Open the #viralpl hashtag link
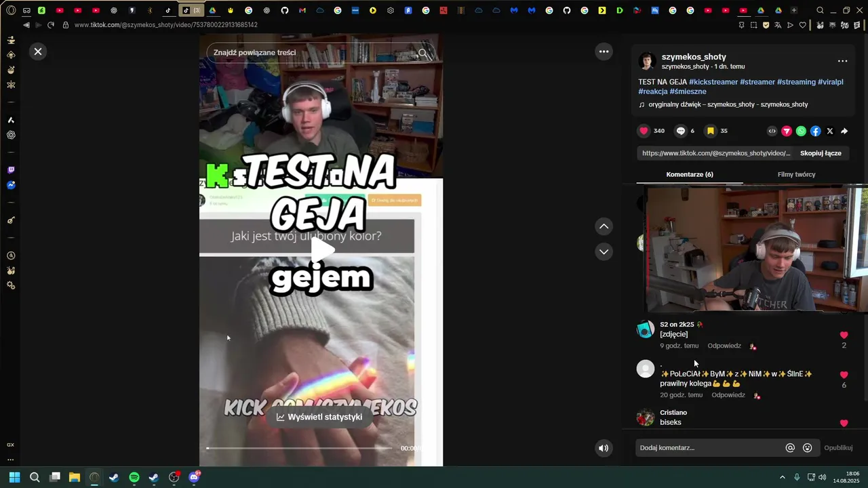 click(831, 82)
